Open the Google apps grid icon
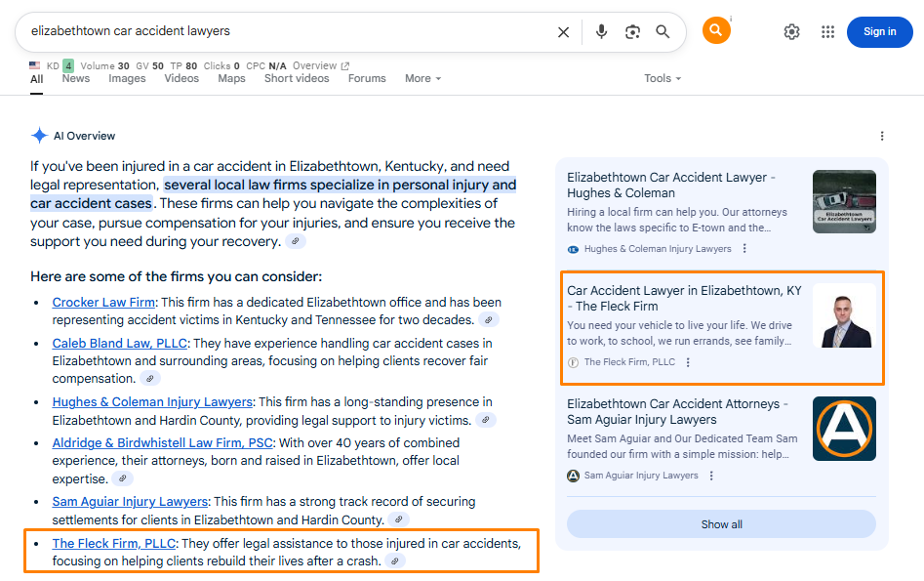This screenshot has height=581, width=924. [827, 32]
